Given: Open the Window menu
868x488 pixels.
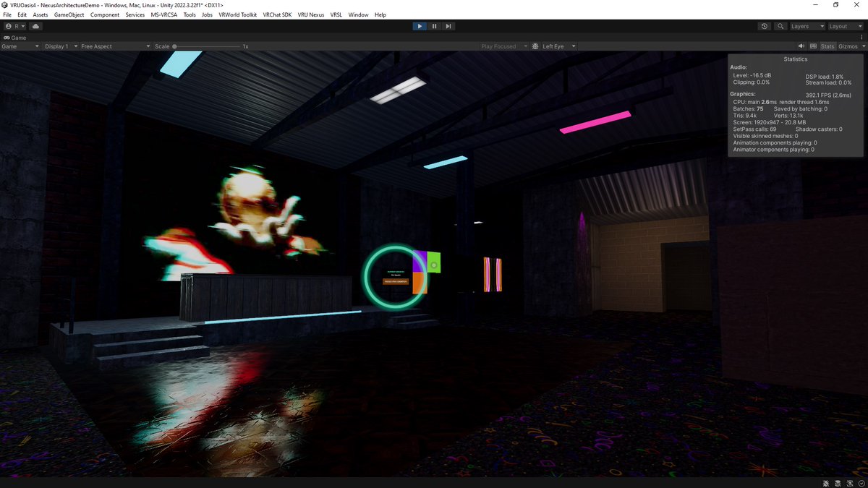Looking at the screenshot, I should pos(358,14).
